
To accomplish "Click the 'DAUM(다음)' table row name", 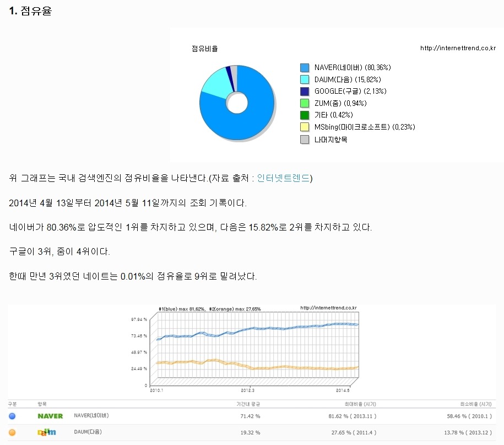I will 88,432.
